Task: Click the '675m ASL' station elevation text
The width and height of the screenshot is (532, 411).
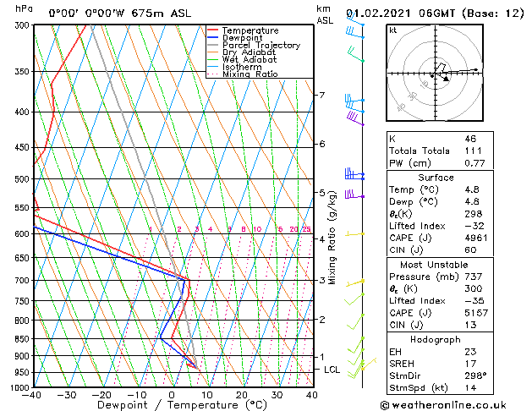Action: (x=162, y=14)
